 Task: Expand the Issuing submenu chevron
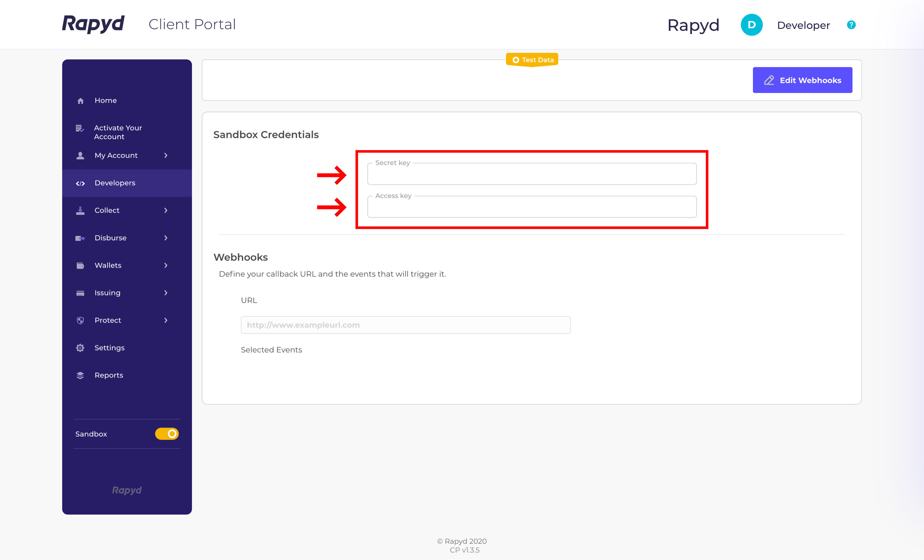tap(166, 293)
